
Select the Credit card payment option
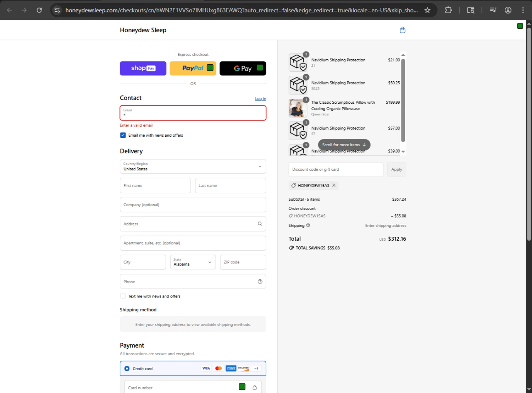tap(127, 369)
